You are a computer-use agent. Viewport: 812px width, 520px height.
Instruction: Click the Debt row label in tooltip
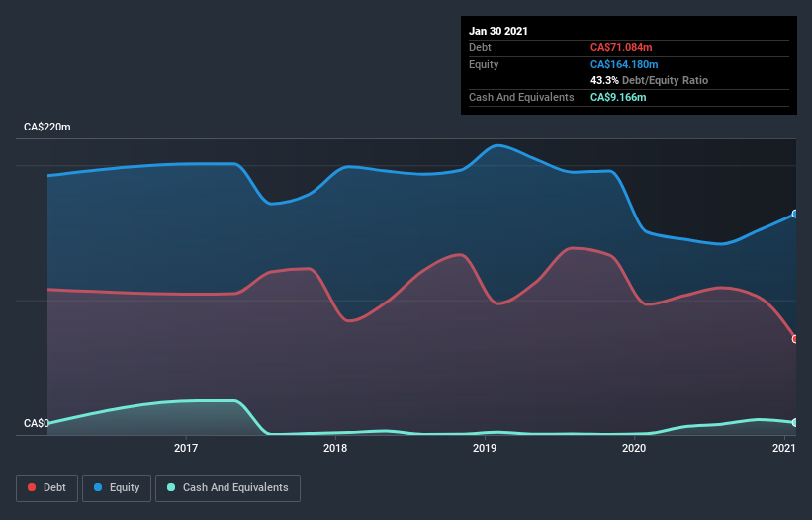pos(480,47)
